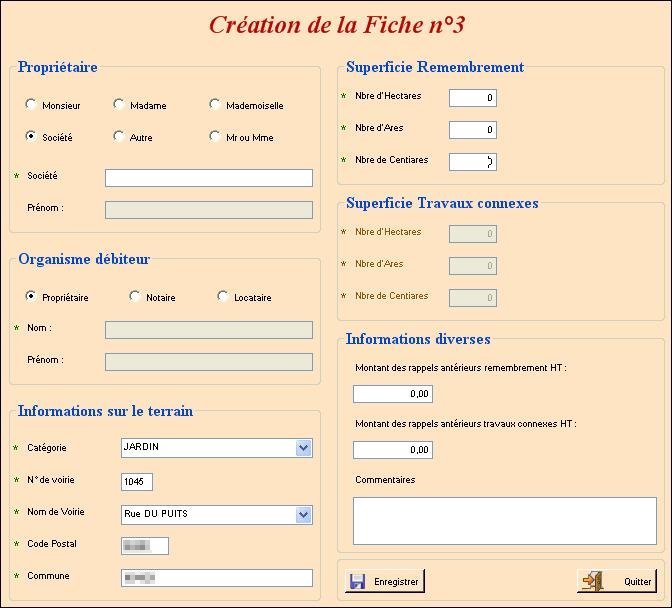Focus the rappels antérieurs remembrement HT field
This screenshot has width=672, height=608.
(x=392, y=394)
